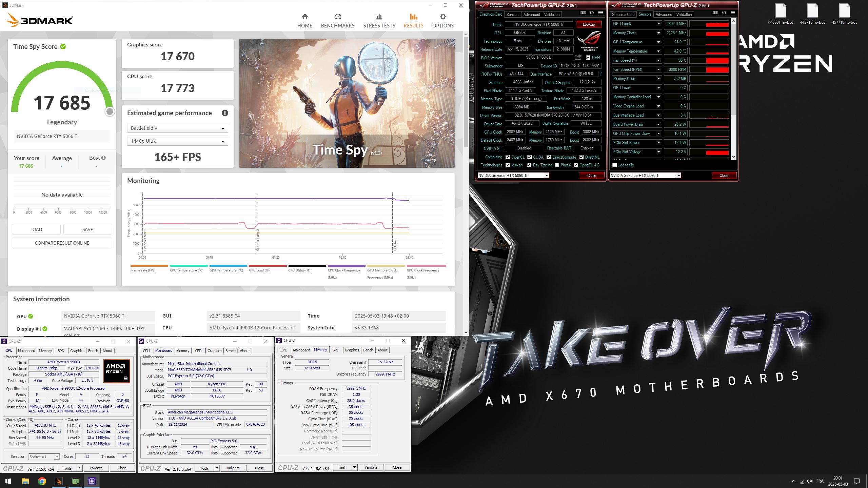Open SPD tab in the left CPU-Z window
Image resolution: width=868 pixels, height=488 pixels.
[x=61, y=351]
